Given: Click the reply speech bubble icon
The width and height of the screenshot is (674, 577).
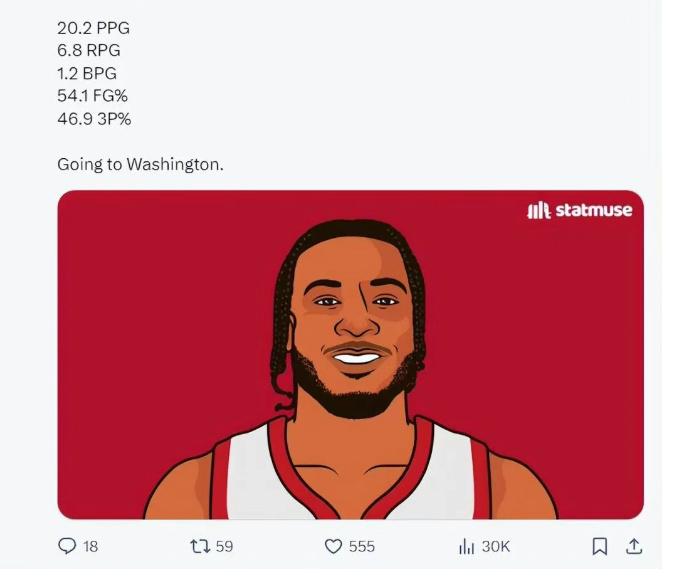Looking at the screenshot, I should [67, 546].
